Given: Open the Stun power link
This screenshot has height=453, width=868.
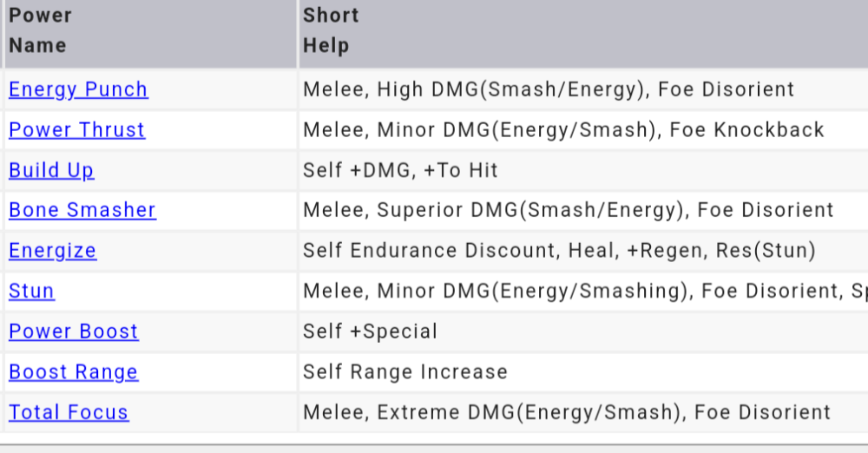Looking at the screenshot, I should coord(31,291).
